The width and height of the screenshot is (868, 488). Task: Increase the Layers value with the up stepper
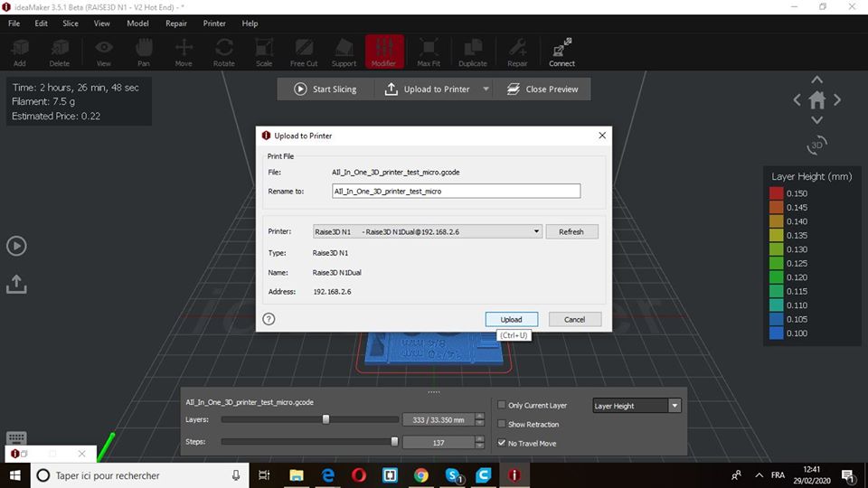coord(479,416)
